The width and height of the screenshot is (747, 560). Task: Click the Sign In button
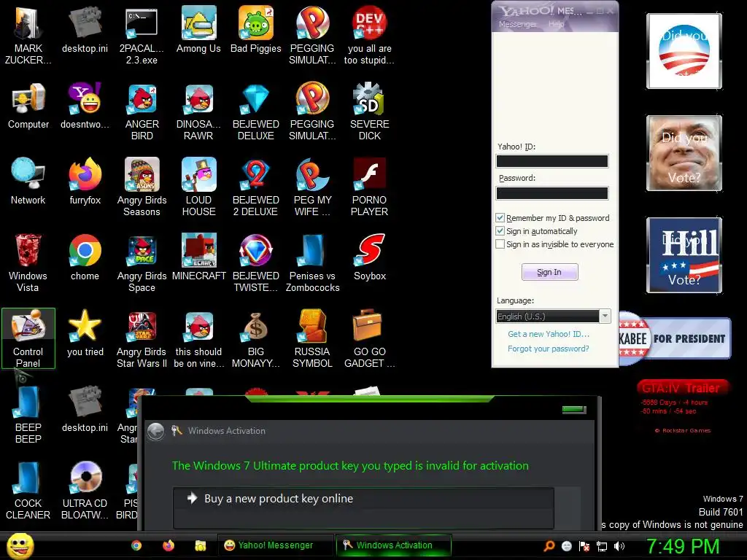550,272
